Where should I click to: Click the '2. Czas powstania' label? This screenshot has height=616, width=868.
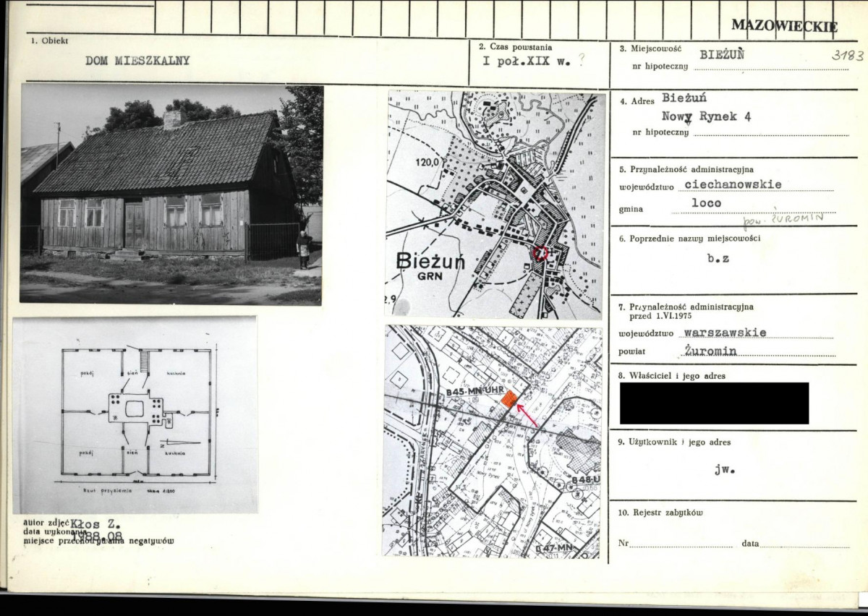click(x=515, y=46)
